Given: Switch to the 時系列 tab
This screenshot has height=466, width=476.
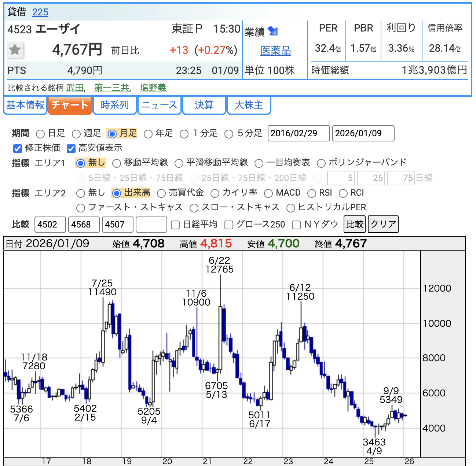Looking at the screenshot, I should pos(115,105).
